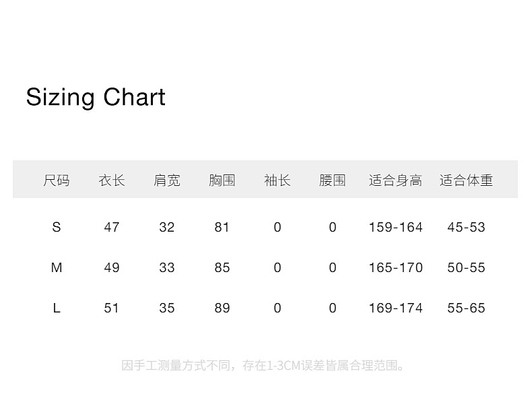The height and width of the screenshot is (396, 532).
Task: Click the 胸围 column header
Action: (222, 180)
